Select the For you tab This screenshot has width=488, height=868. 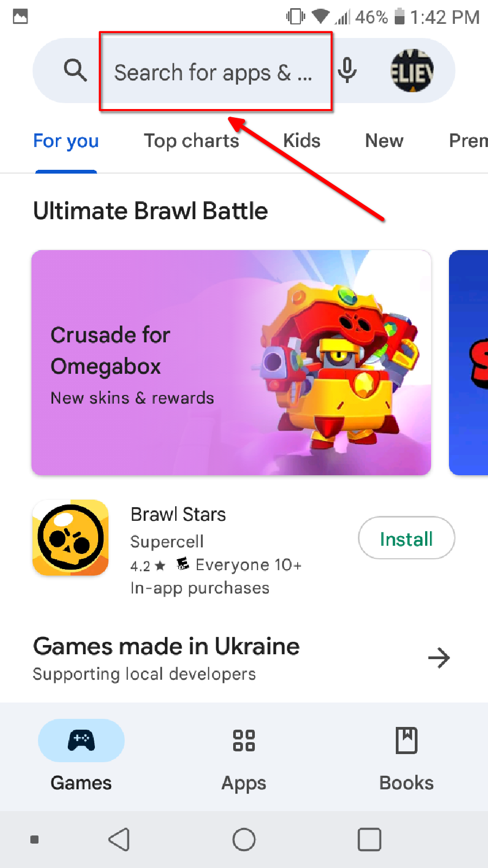(x=66, y=141)
